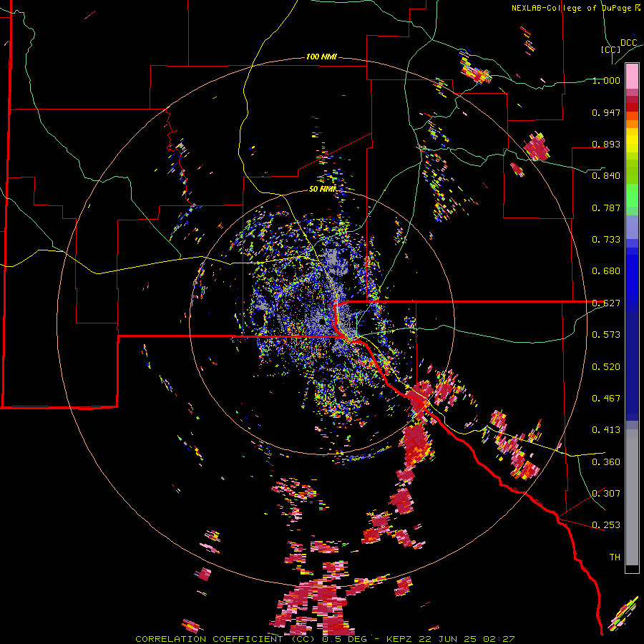
Task: Pick the orange segment of the color bar
Action: (632, 124)
